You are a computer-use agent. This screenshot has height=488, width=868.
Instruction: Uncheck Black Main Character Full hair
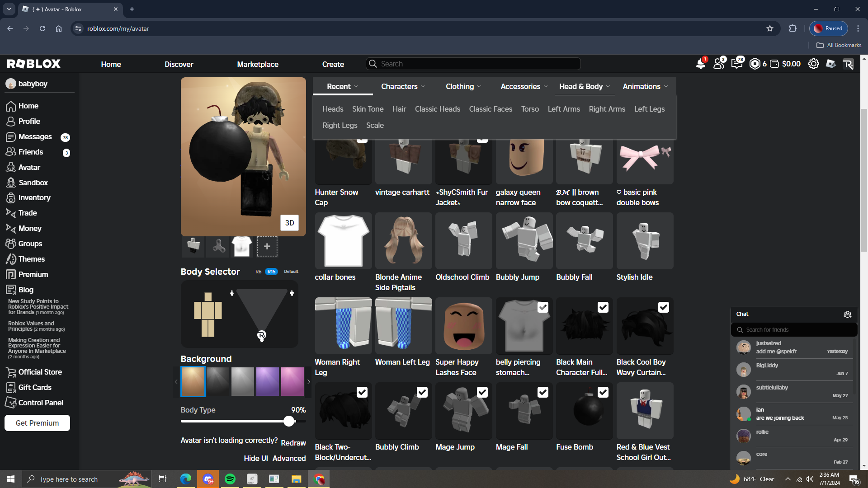603,307
